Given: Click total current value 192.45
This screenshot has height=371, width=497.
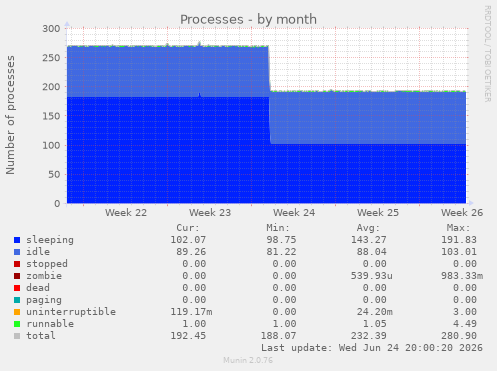Looking at the screenshot, I should [x=188, y=336].
